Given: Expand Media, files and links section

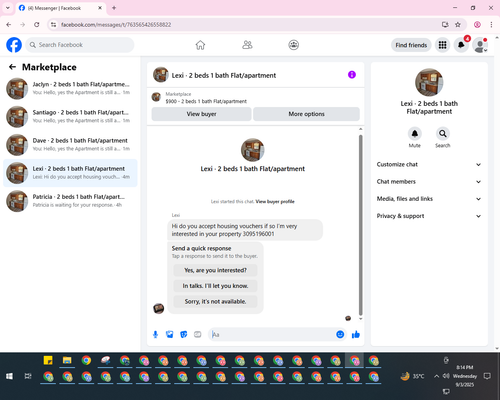Looking at the screenshot, I should pos(429,199).
